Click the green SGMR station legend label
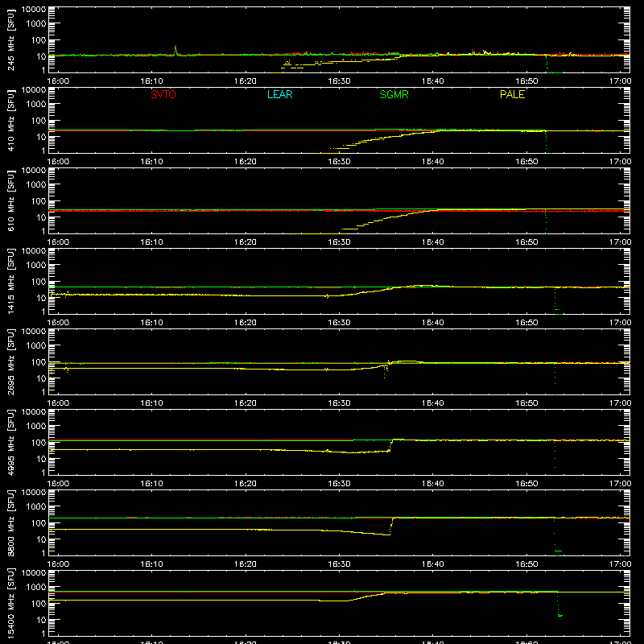The height and width of the screenshot is (644, 644). click(x=394, y=94)
